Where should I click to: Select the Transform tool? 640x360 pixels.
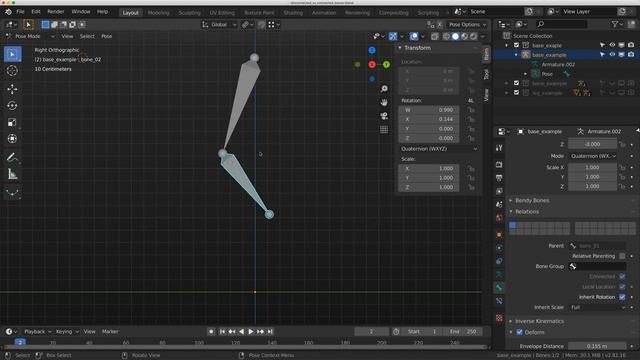click(12, 139)
